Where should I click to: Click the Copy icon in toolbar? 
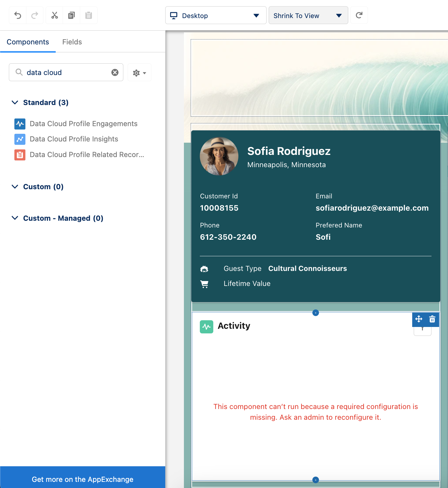[x=72, y=15]
